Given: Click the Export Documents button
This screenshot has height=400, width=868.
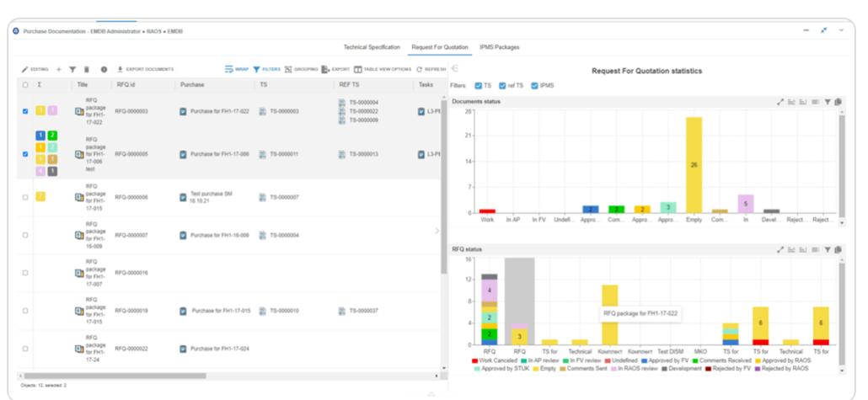Looking at the screenshot, I should tap(145, 69).
